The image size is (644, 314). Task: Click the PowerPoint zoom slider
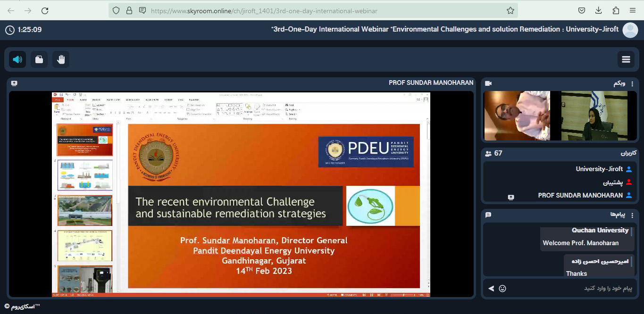[403, 295]
